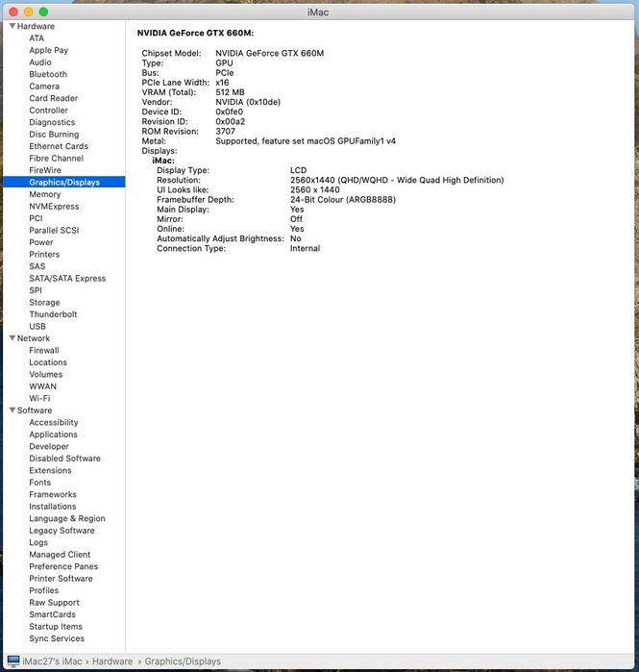
Task: Open the WWAN entry
Action: (x=43, y=386)
